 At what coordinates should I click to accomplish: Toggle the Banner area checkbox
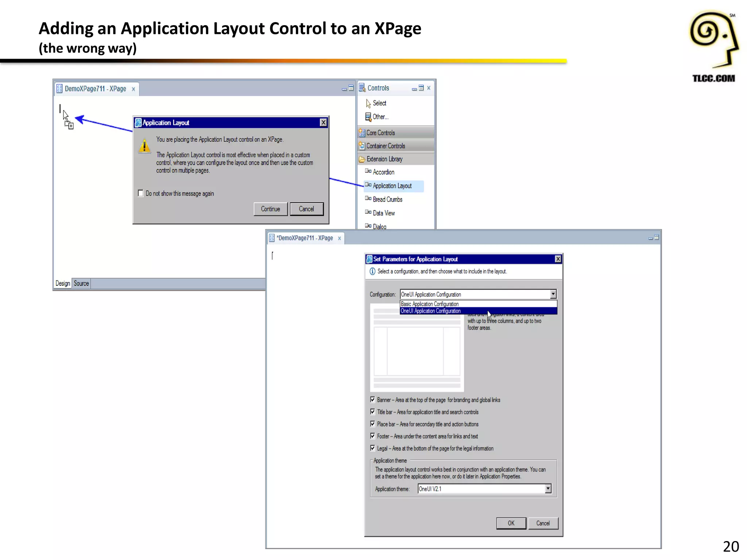[x=372, y=400]
